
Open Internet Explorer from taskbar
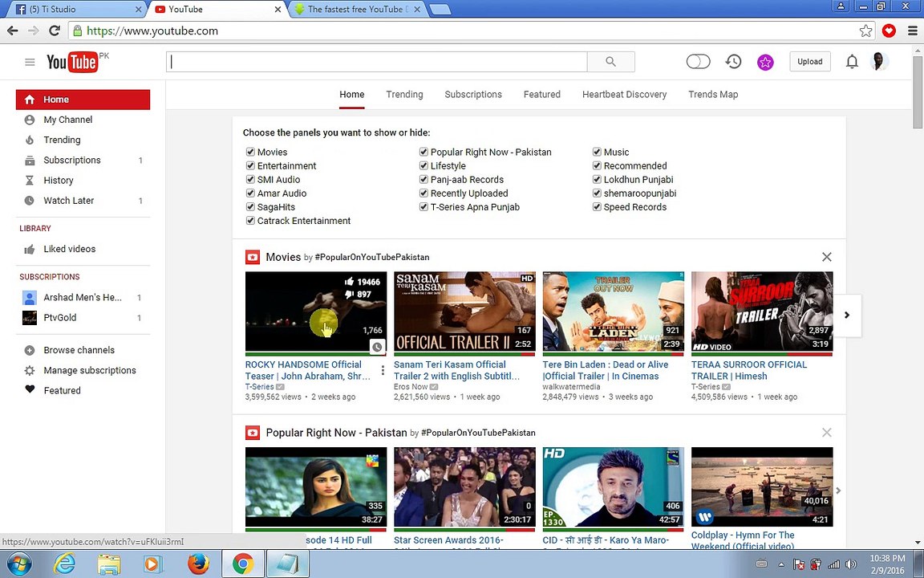pyautogui.click(x=64, y=564)
